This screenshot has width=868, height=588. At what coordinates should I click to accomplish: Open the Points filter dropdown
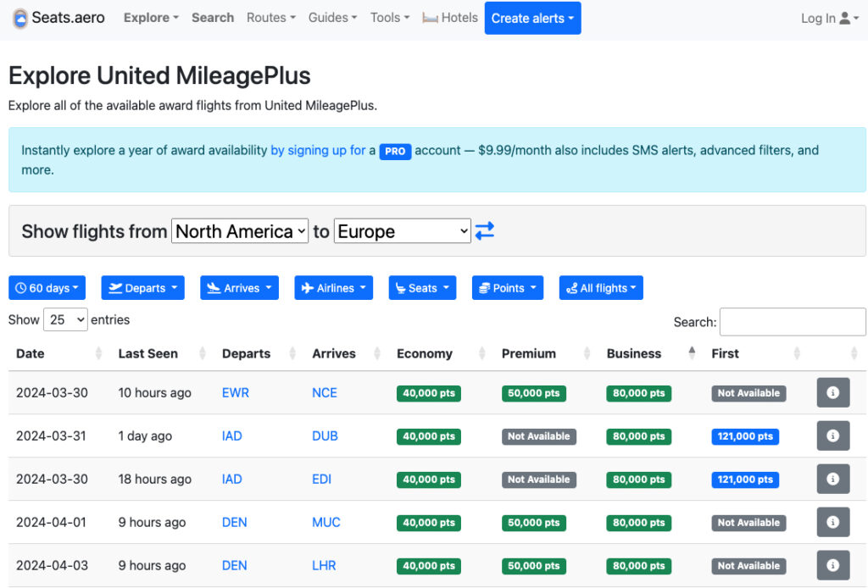click(507, 287)
